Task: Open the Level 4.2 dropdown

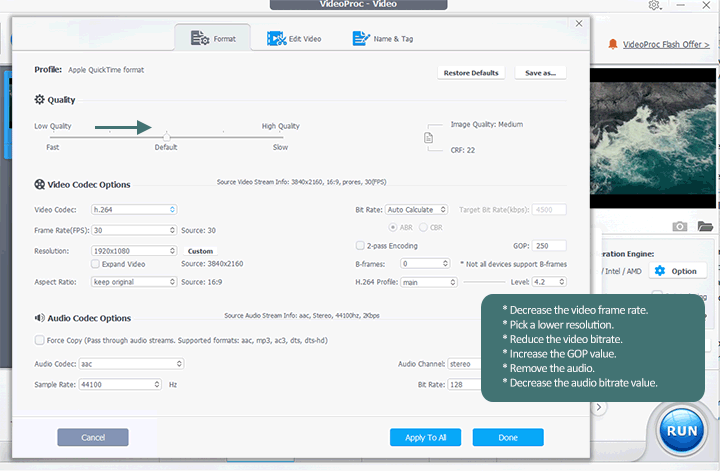Action: 549,281
